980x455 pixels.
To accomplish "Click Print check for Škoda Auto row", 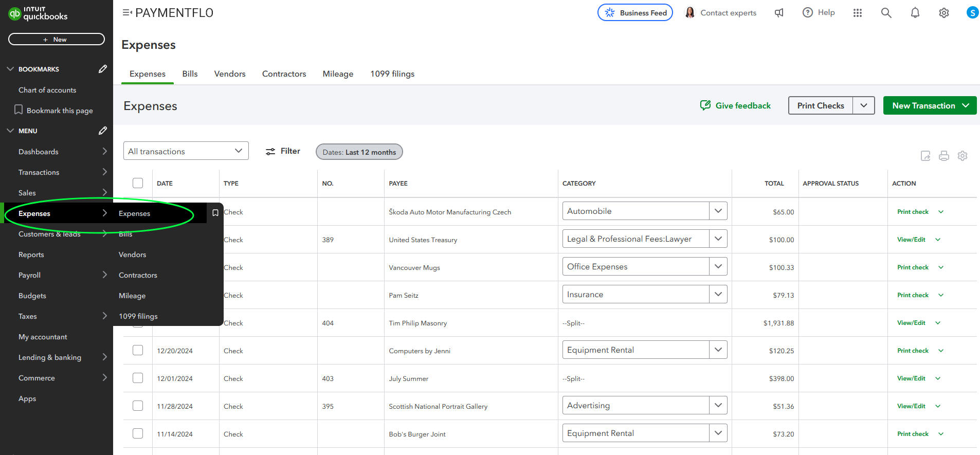I will 913,212.
